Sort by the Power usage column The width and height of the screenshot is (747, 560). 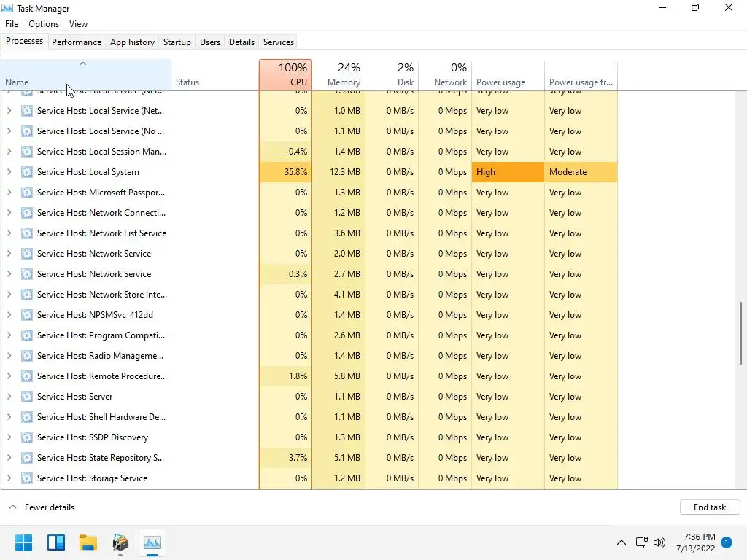tap(508, 75)
